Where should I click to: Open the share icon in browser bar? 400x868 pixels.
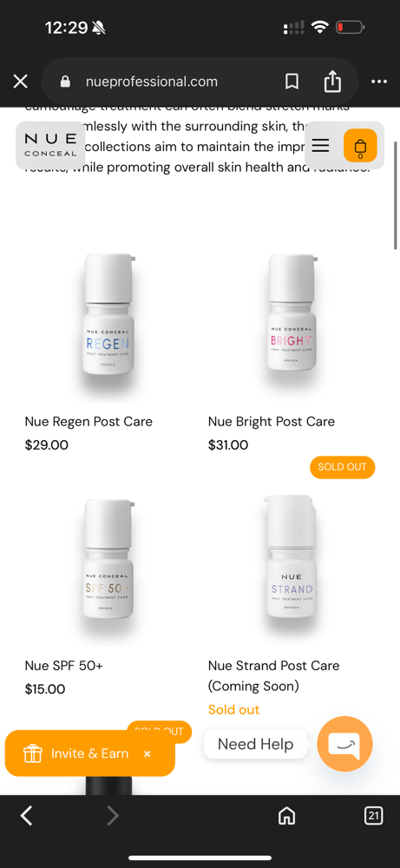(332, 82)
